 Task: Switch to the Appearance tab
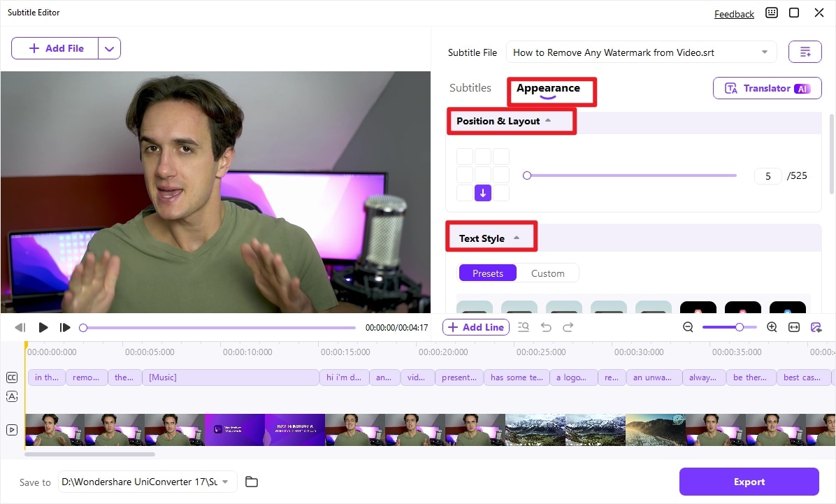(548, 87)
